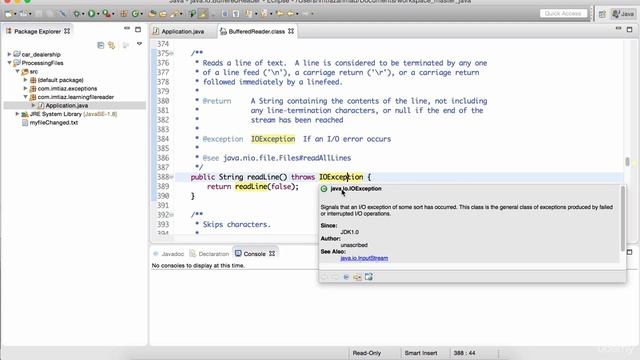640x360 pixels.
Task: Select the Console view tab
Action: click(254, 254)
